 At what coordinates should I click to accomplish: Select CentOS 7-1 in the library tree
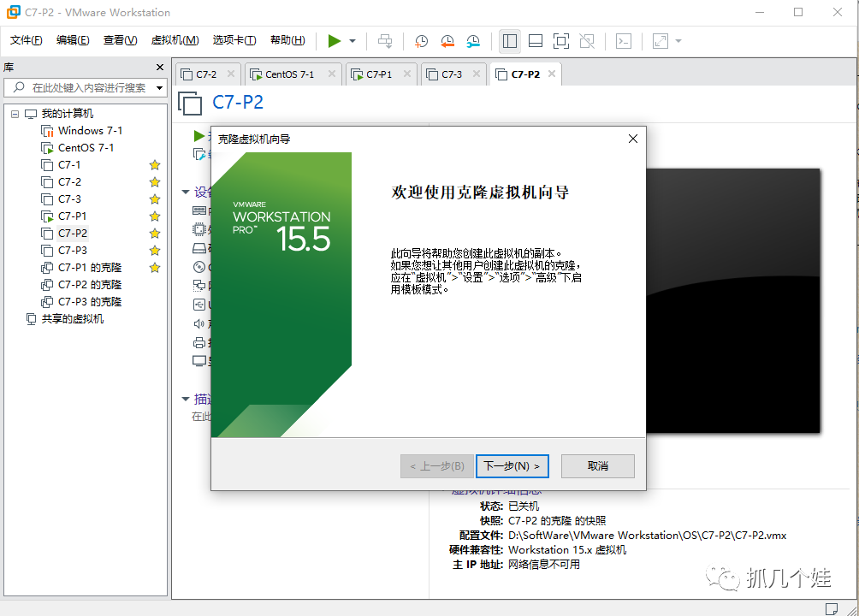tap(86, 147)
